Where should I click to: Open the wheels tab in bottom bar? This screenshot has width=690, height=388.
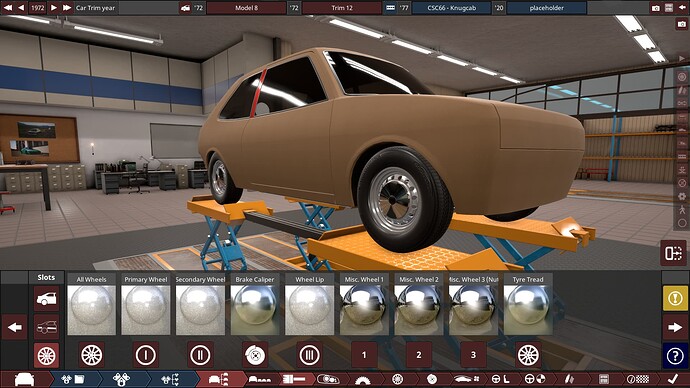pos(397,379)
